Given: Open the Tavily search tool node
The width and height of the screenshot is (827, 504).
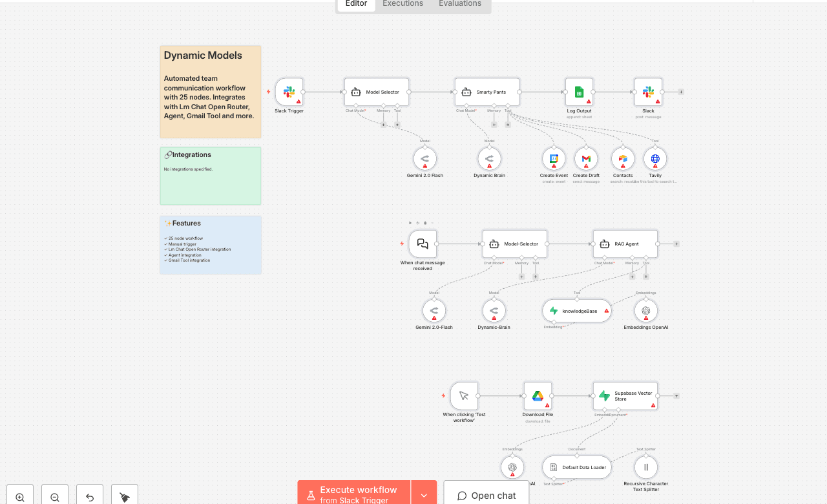Looking at the screenshot, I should [655, 159].
